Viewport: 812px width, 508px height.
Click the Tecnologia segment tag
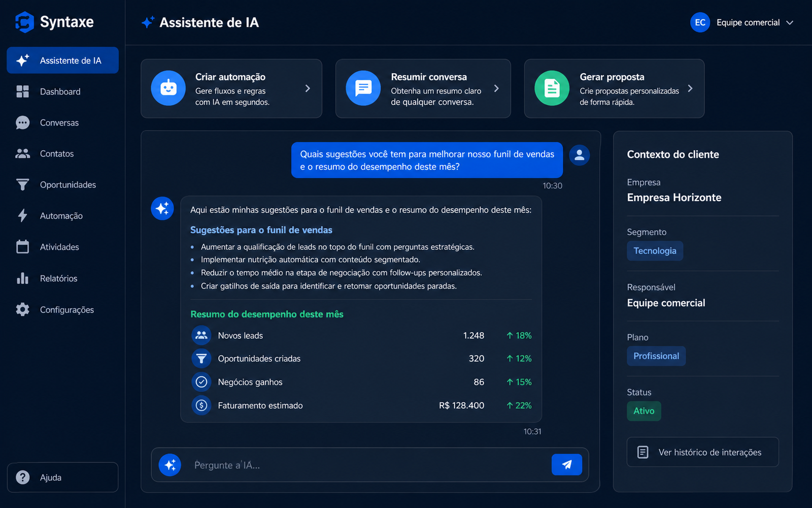point(655,251)
